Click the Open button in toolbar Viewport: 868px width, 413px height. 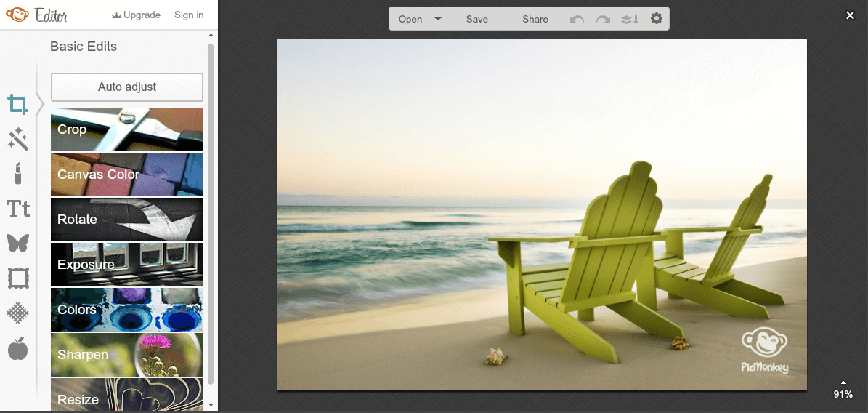pos(410,19)
